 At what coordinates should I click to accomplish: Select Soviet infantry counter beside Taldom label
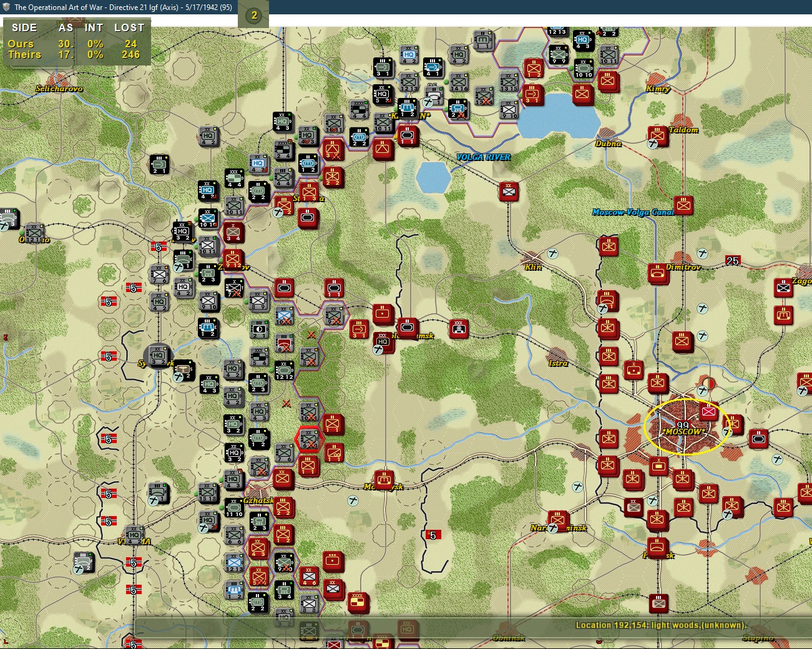(x=657, y=135)
